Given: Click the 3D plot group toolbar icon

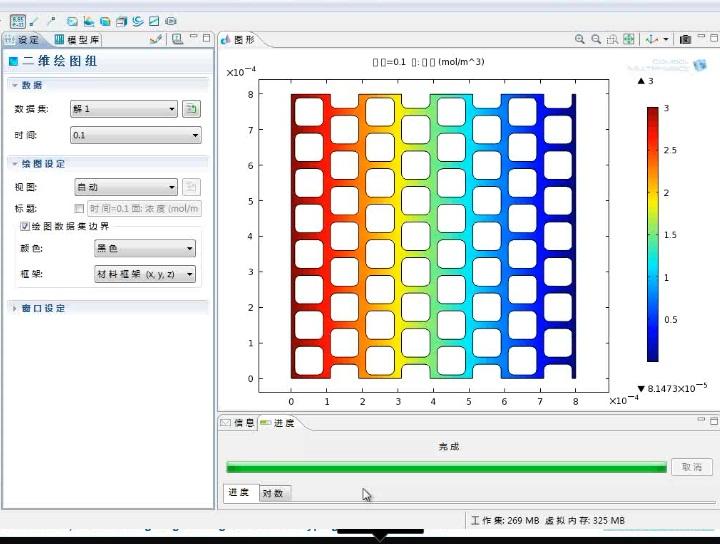Looking at the screenshot, I should [105, 21].
